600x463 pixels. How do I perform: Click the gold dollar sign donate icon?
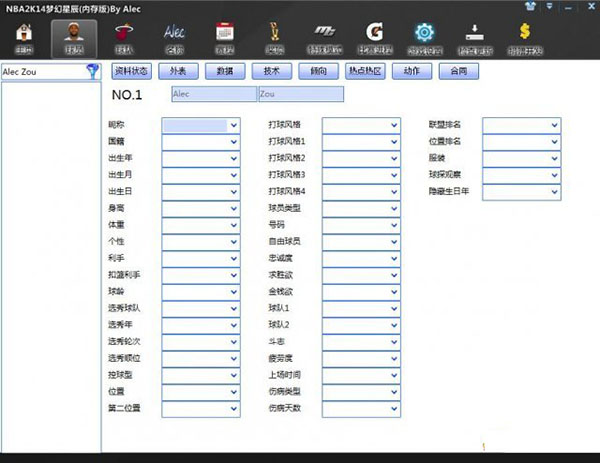pos(524,37)
